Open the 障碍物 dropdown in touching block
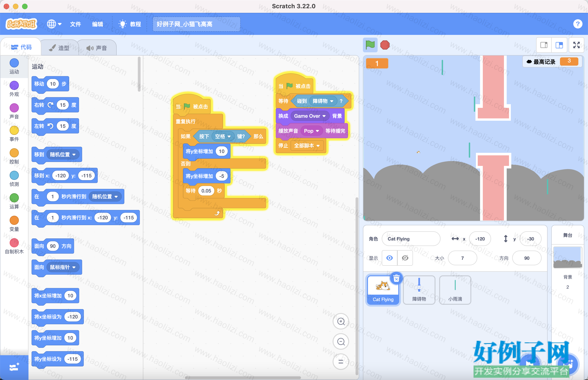Image resolution: width=588 pixels, height=380 pixels. 323,101
